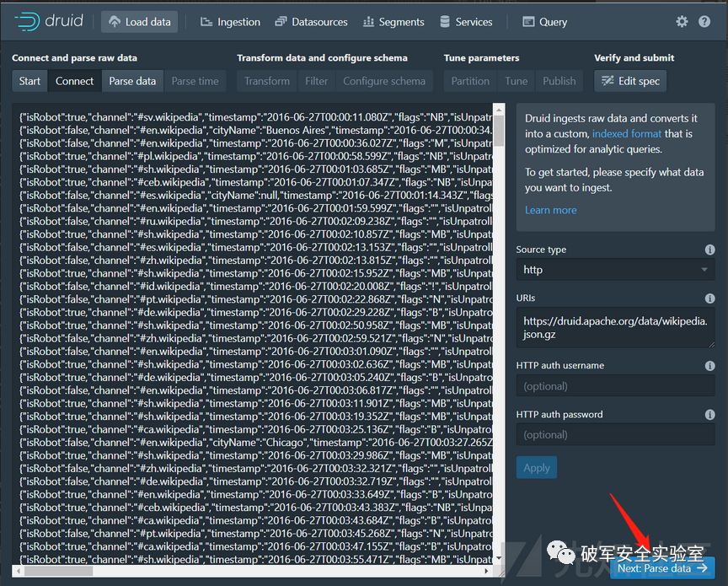Click the vertical scrollbar up arrow
Image resolution: width=728 pixels, height=586 pixels.
[x=499, y=110]
